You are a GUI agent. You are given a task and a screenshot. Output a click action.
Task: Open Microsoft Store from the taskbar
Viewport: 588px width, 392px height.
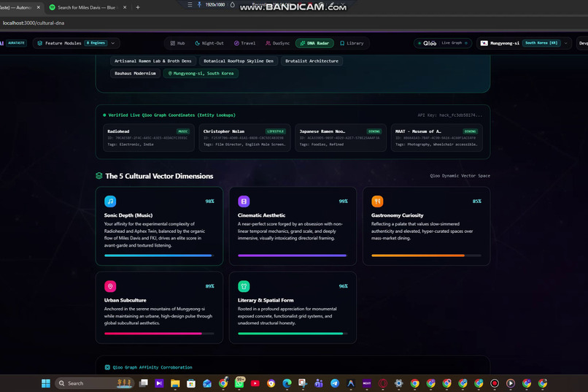click(x=191, y=383)
